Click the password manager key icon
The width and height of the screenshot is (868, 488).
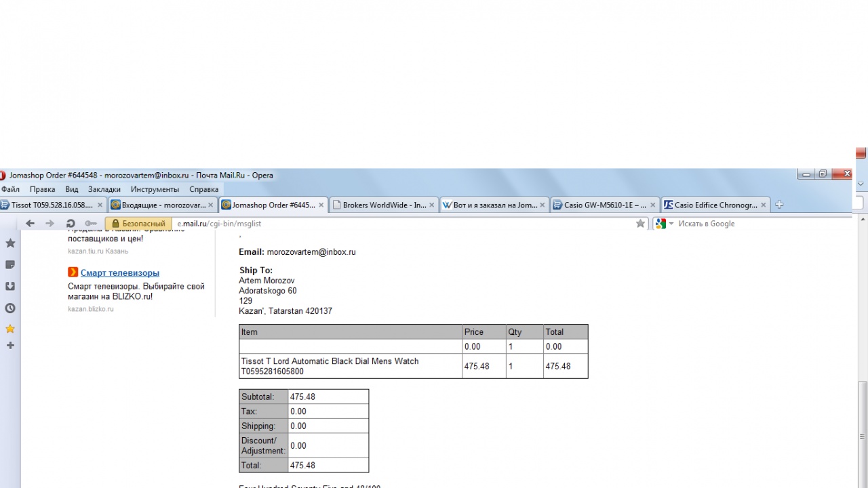[x=91, y=224]
